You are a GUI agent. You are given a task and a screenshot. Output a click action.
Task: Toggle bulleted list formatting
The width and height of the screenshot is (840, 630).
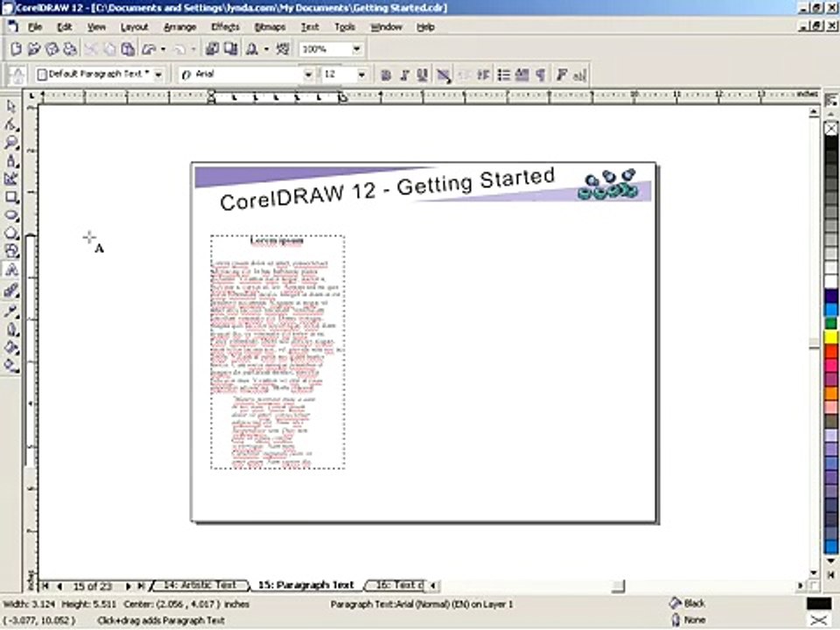[504, 75]
